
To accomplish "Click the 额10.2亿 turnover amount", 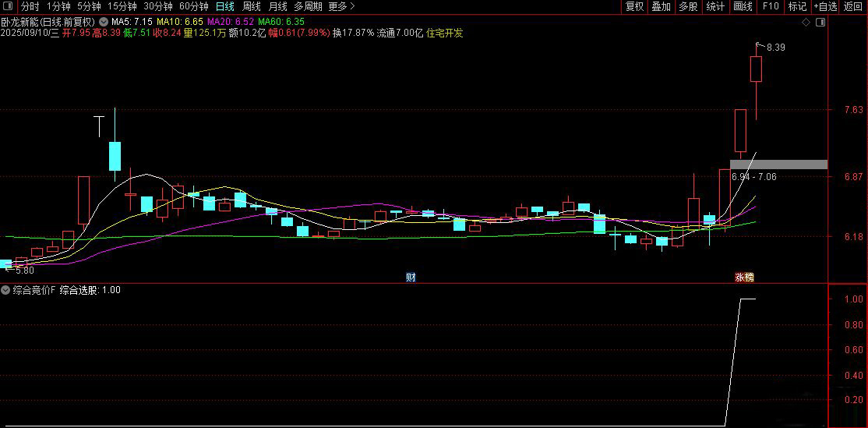I will 248,33.
